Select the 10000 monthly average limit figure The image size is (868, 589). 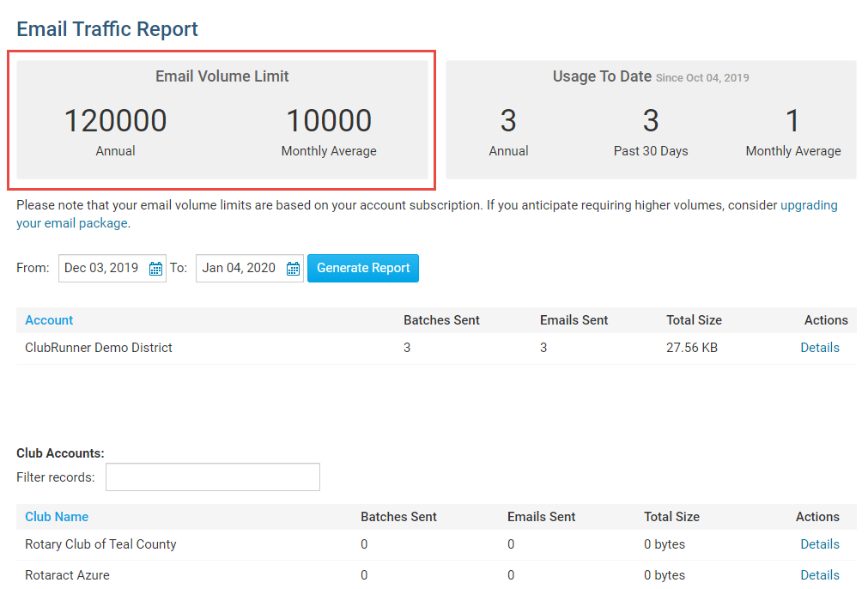[328, 121]
